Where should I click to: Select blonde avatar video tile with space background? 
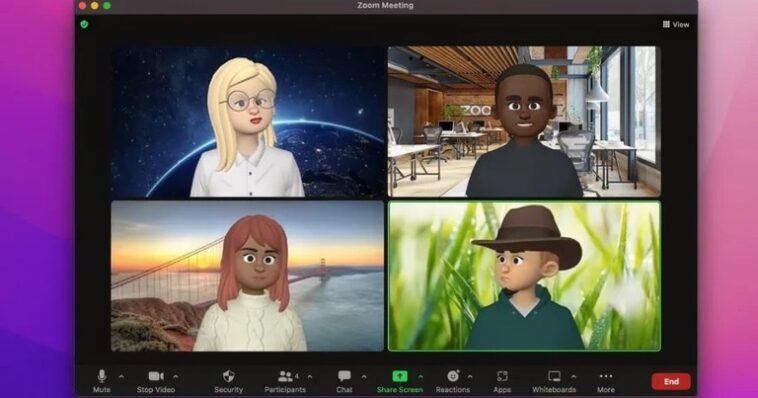tap(248, 121)
